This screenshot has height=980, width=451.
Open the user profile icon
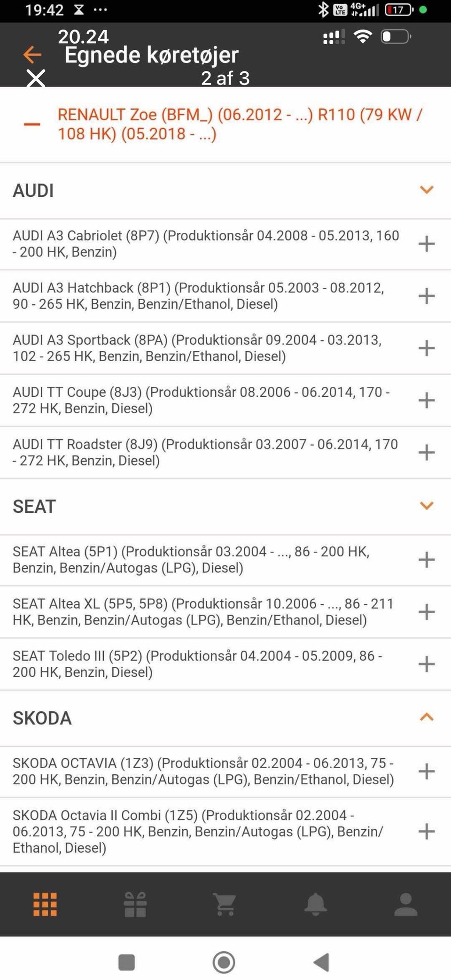coord(405,904)
